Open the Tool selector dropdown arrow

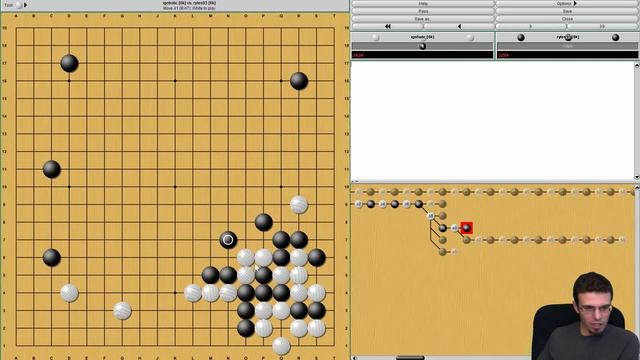pyautogui.click(x=25, y=5)
